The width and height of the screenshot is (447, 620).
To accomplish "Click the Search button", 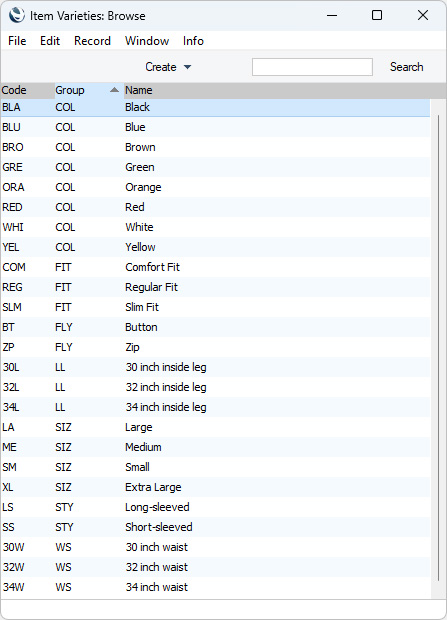I will tap(406, 67).
